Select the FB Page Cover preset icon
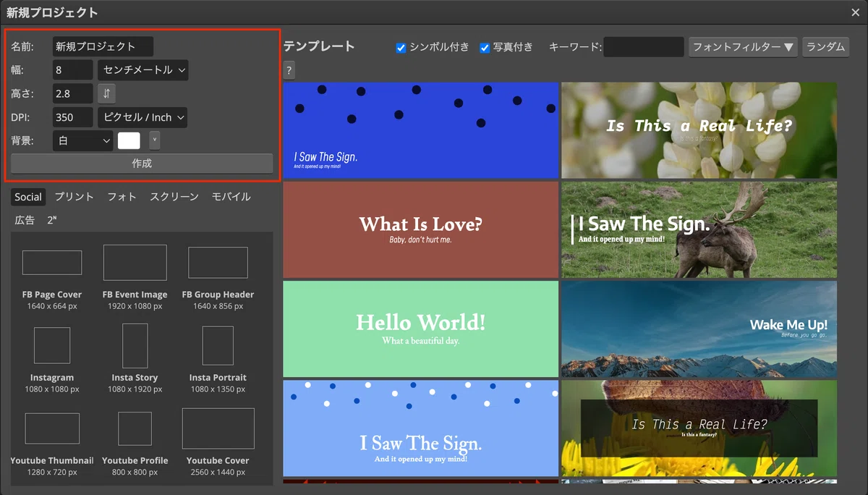 tap(52, 262)
